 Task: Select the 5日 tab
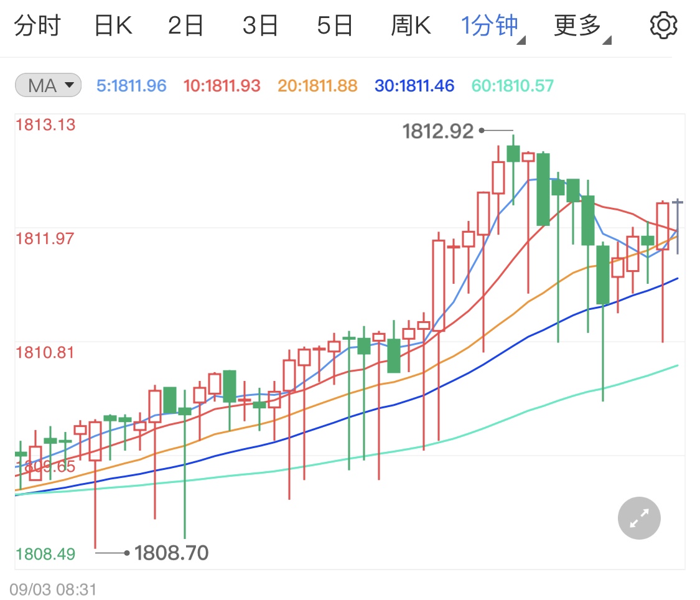pos(335,25)
